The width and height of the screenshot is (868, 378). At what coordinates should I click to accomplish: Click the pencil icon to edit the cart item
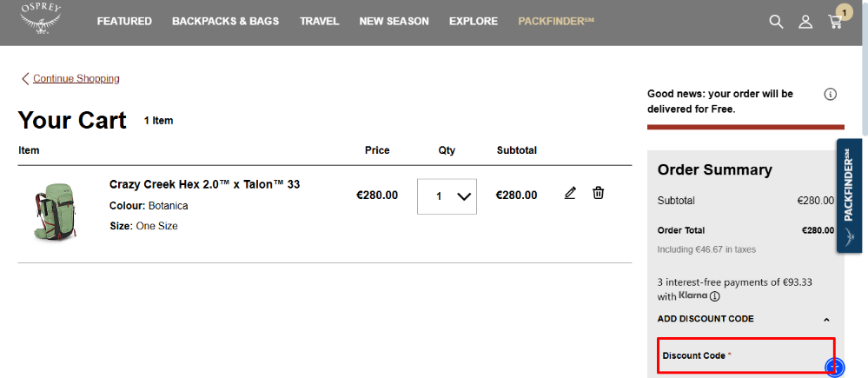coord(570,193)
